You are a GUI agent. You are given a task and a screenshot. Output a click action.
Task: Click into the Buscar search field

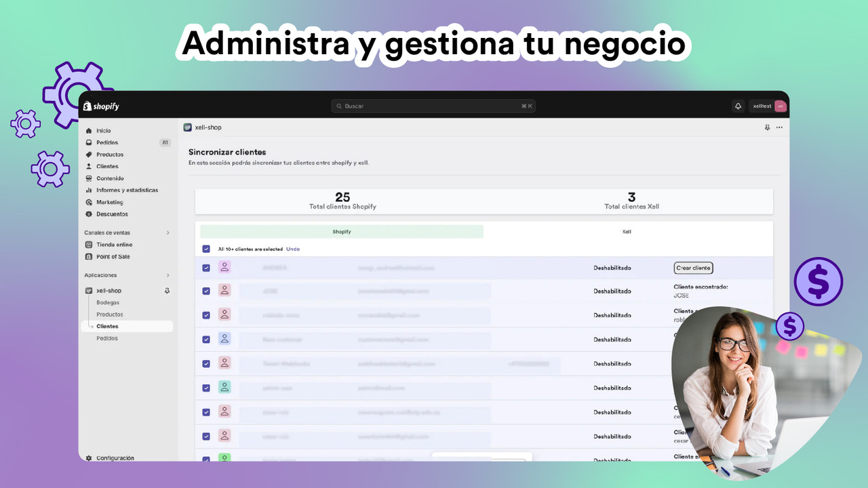(433, 106)
